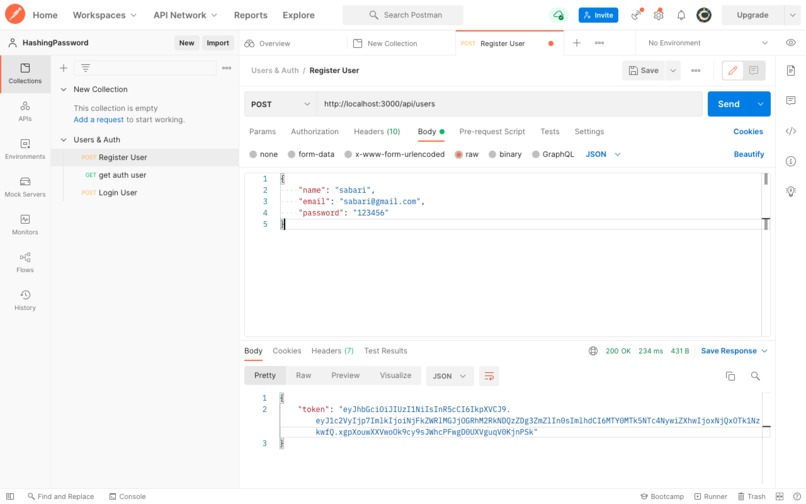Click the Invite button
806x504 pixels.
598,15
